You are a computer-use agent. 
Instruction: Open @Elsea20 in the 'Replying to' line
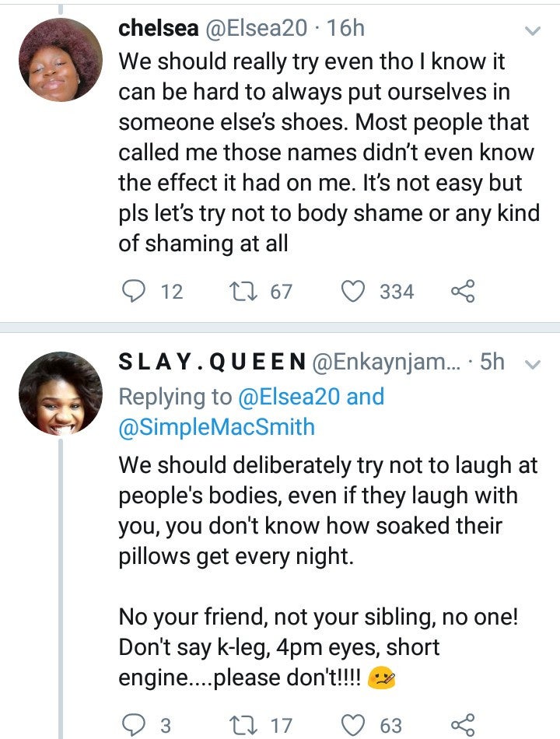click(x=289, y=396)
